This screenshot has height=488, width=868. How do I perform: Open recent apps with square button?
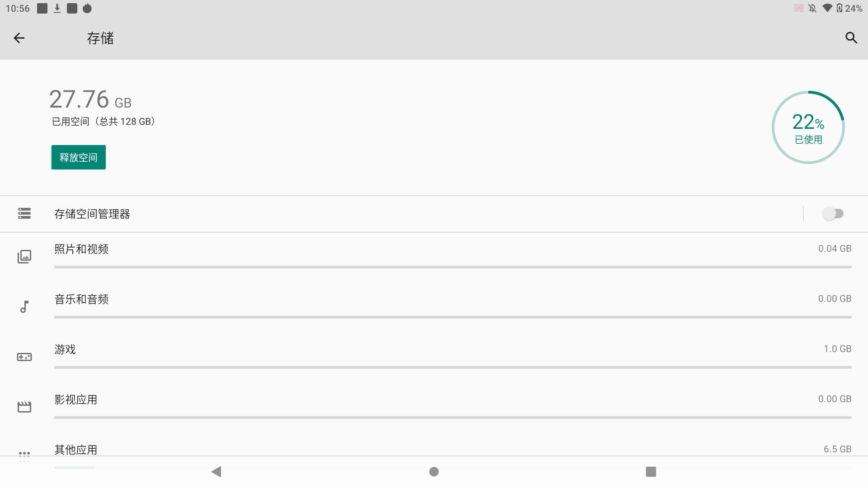[x=651, y=472]
